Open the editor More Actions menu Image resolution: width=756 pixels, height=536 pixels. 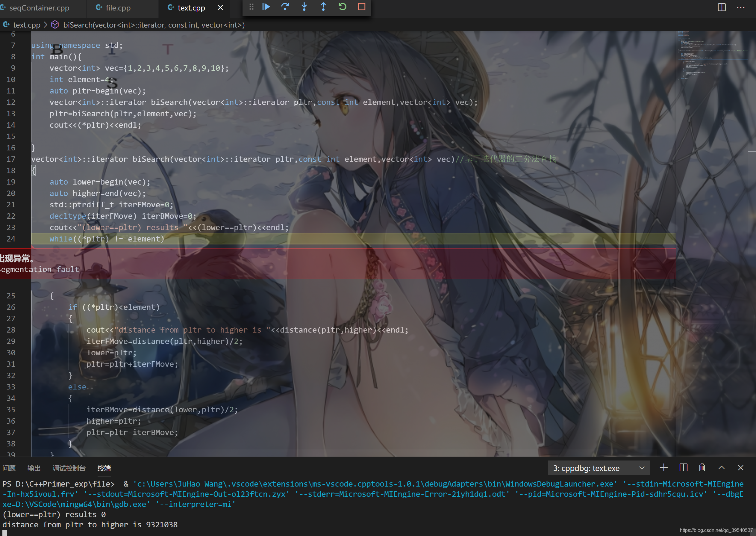click(740, 7)
